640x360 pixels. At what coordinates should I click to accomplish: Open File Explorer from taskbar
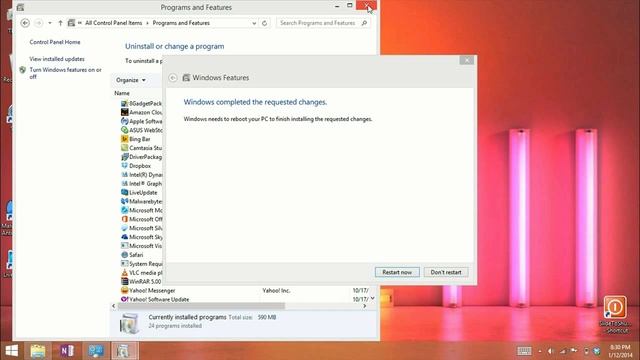click(38, 351)
